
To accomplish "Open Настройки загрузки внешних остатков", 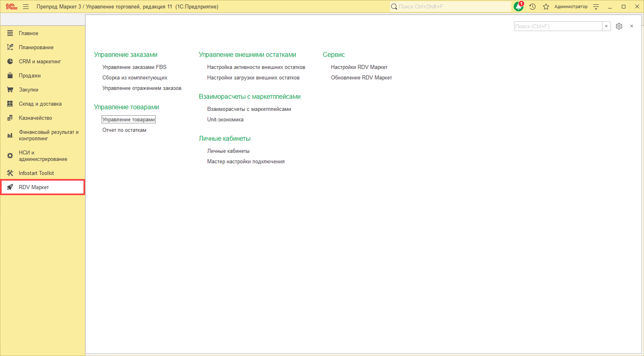I will [253, 77].
